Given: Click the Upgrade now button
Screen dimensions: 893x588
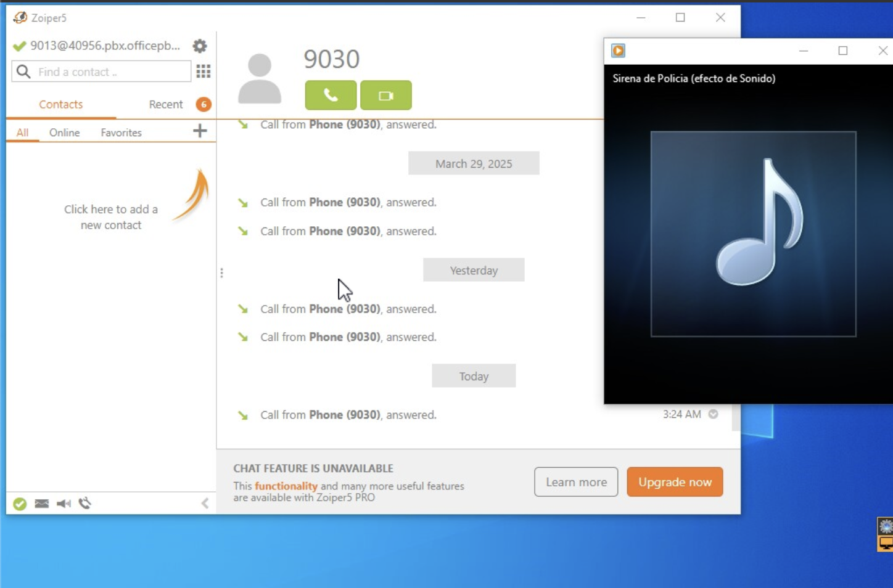Looking at the screenshot, I should 675,482.
